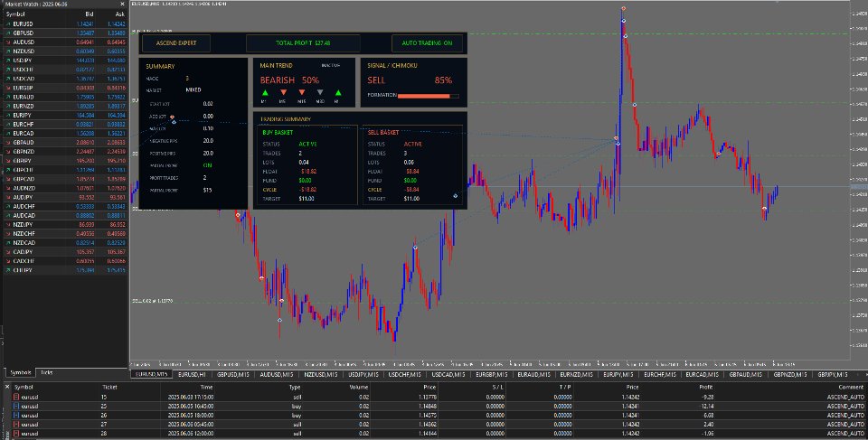Click the green H1 trend arrow
The width and height of the screenshot is (868, 440).
click(x=337, y=92)
